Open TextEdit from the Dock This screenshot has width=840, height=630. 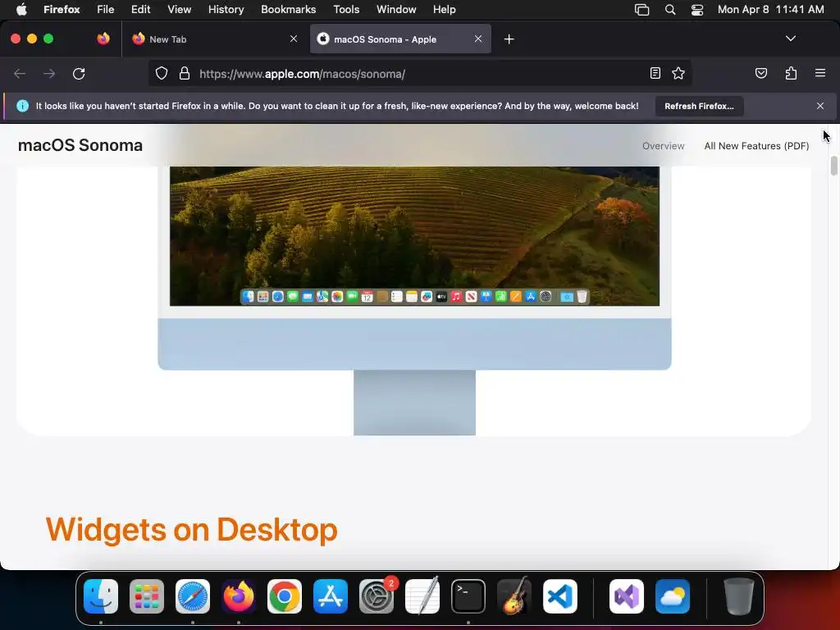tap(422, 596)
